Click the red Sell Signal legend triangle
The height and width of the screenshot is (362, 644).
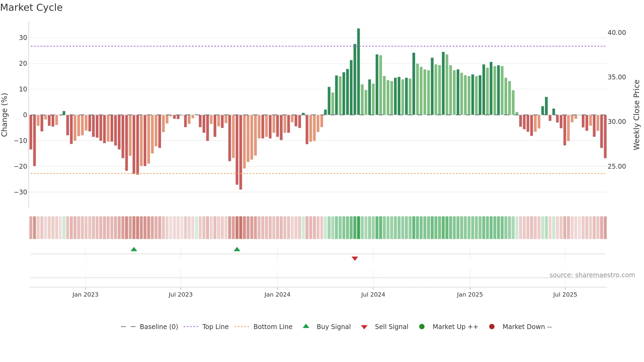[x=364, y=327]
